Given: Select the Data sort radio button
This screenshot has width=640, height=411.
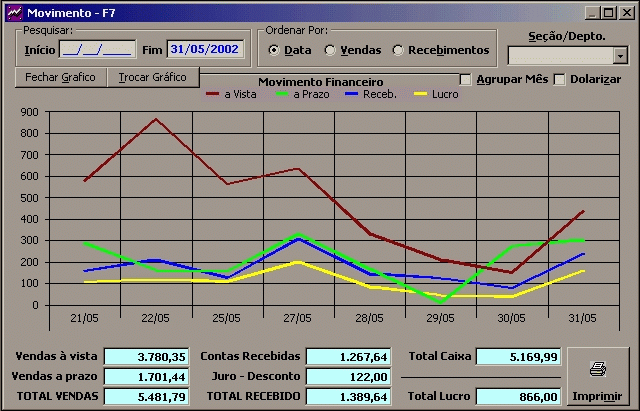Looking at the screenshot, I should click(x=274, y=50).
